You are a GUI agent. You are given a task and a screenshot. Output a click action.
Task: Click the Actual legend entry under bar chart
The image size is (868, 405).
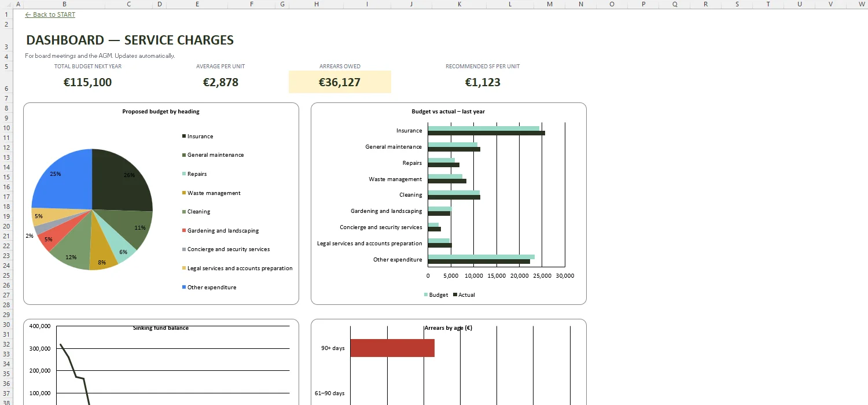click(x=464, y=295)
